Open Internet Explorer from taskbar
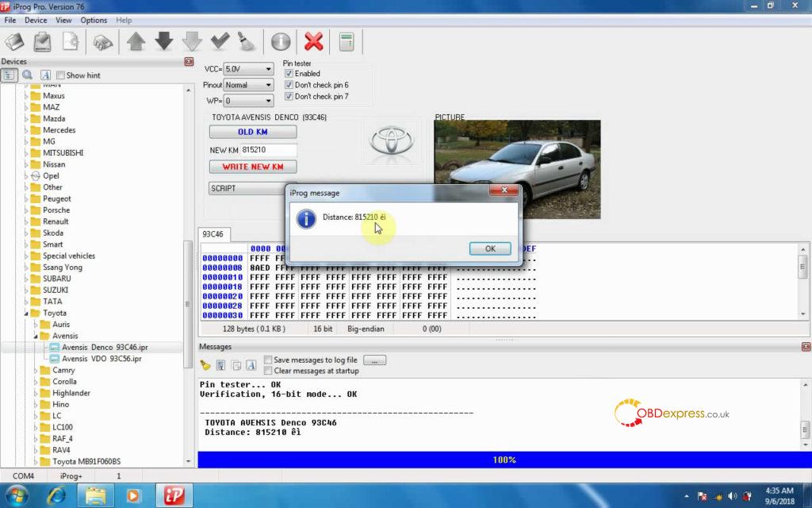The image size is (812, 508). pyautogui.click(x=56, y=495)
